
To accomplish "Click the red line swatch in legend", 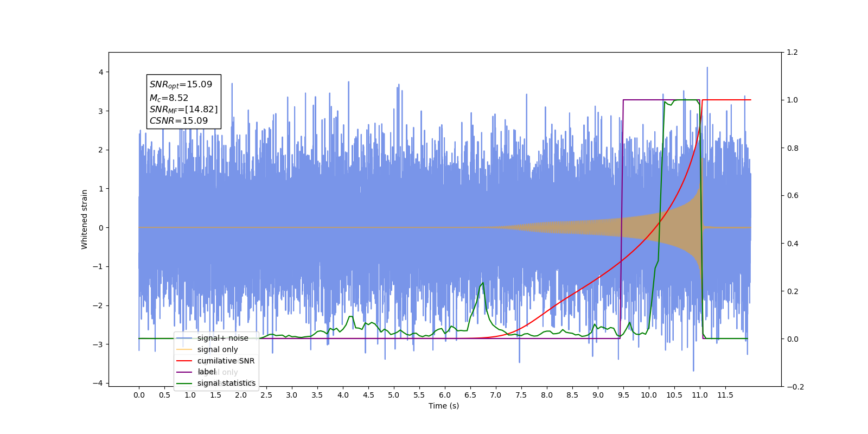I will coord(184,361).
